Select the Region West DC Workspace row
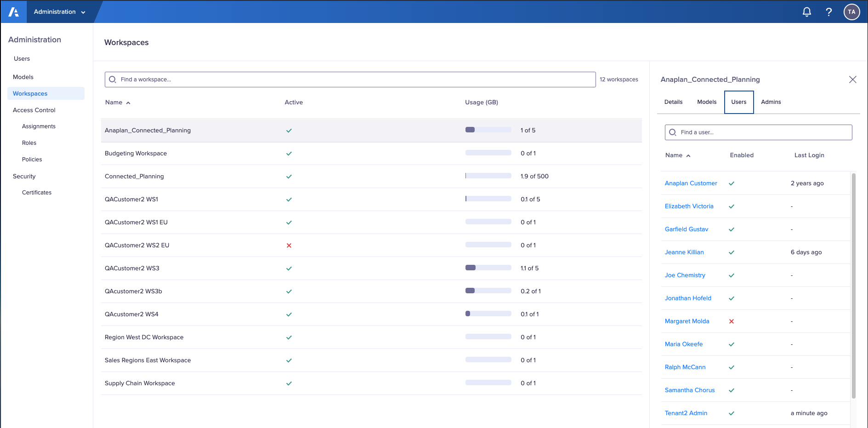This screenshot has height=428, width=868. (371, 337)
